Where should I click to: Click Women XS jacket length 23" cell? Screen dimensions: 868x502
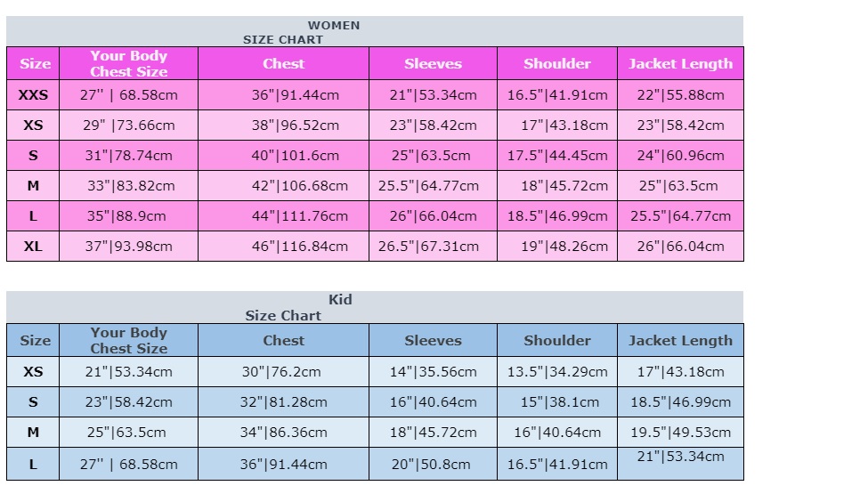(680, 125)
